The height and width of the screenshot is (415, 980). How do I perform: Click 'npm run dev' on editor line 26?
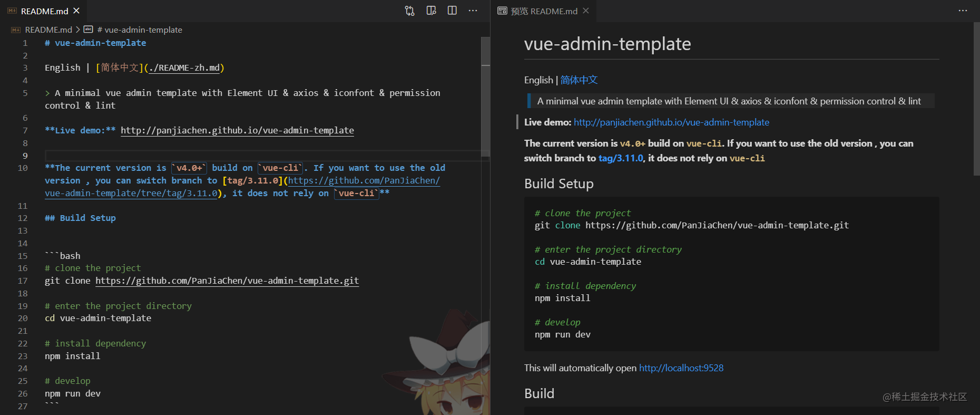73,393
